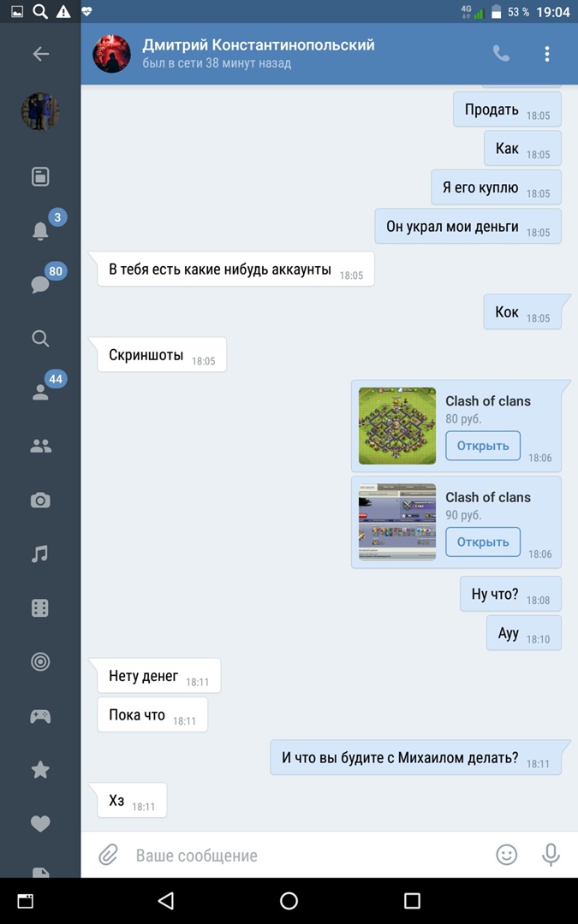Record voice message with microphone icon
The width and height of the screenshot is (578, 924).
tap(551, 855)
